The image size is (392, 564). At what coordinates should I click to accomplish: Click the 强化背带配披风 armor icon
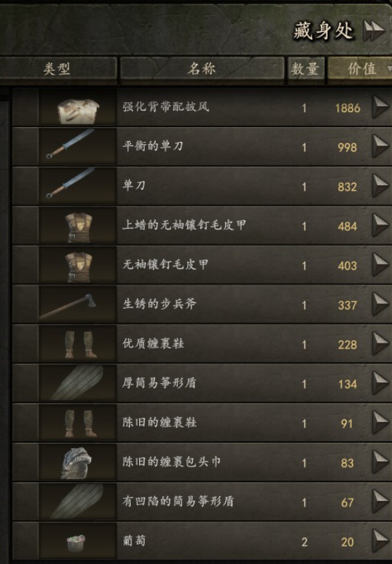coord(78,108)
